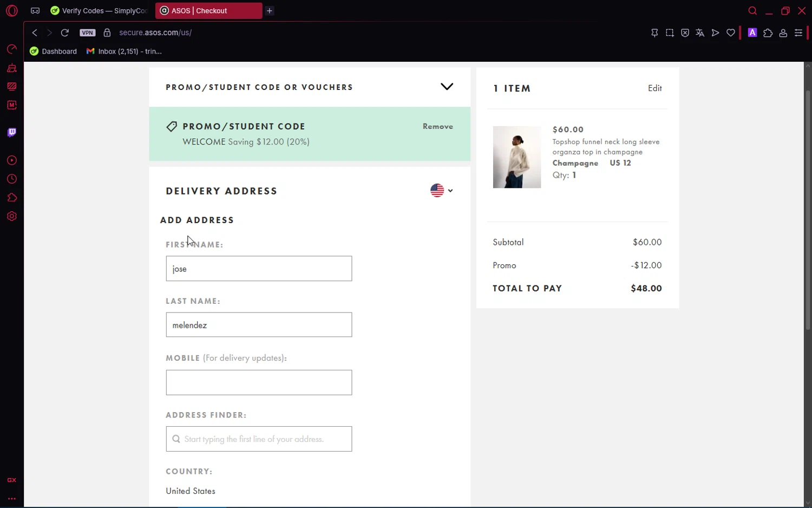Search tabs with the magnifier icon
The height and width of the screenshot is (508, 812).
(x=752, y=11)
